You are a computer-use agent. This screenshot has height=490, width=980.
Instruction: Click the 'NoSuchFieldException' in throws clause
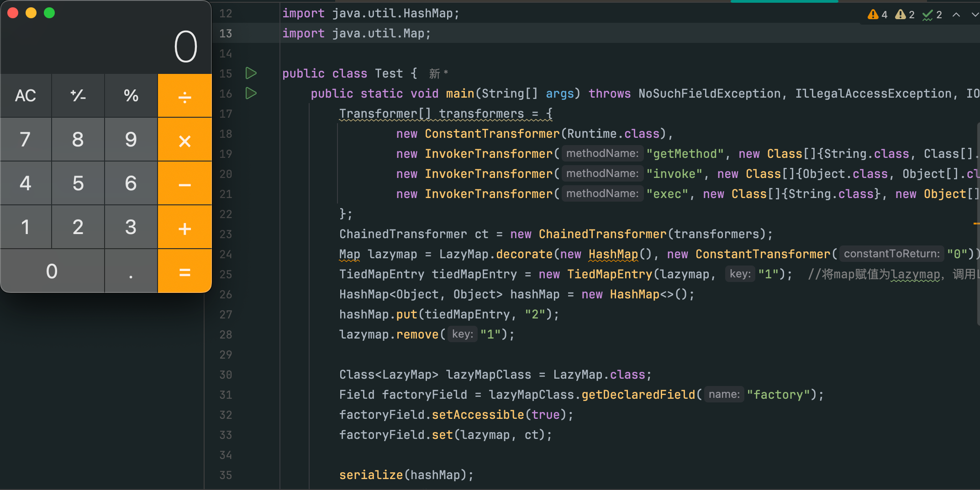709,94
